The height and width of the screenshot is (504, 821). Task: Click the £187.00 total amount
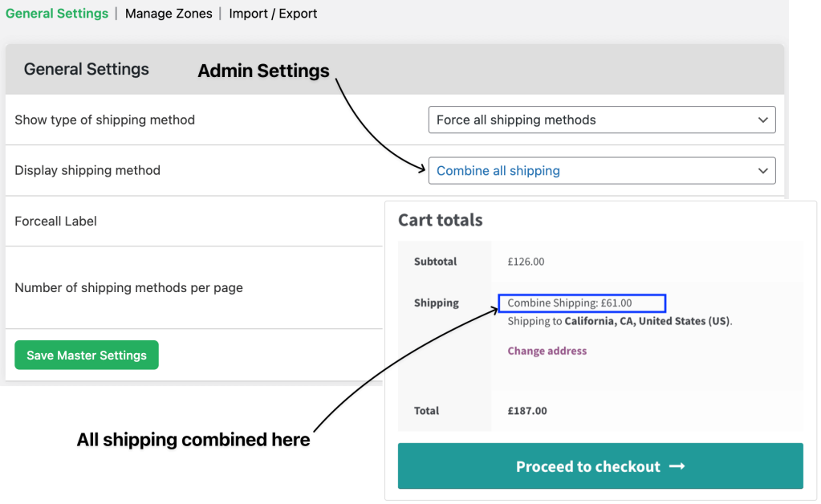tap(527, 411)
